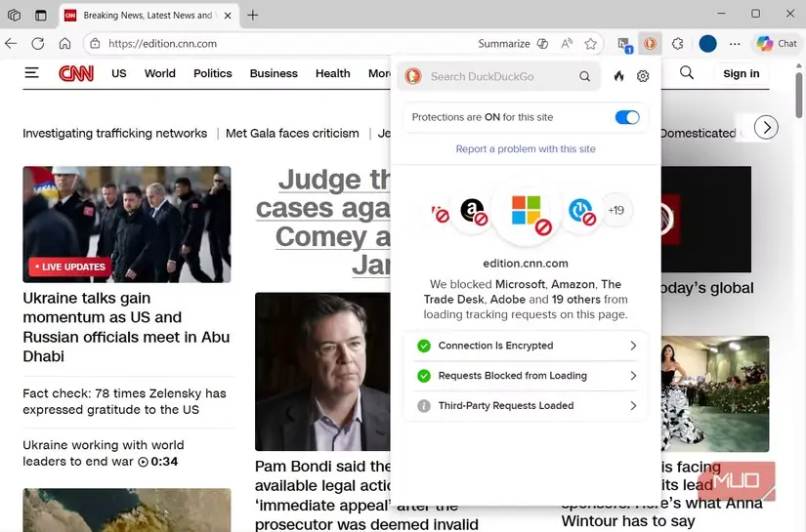Open CNN site search magnifier
Image resolution: width=806 pixels, height=532 pixels.
click(x=687, y=73)
